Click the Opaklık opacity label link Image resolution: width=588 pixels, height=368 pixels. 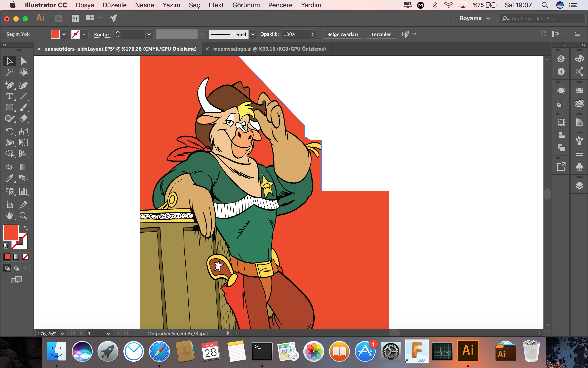[x=269, y=34]
